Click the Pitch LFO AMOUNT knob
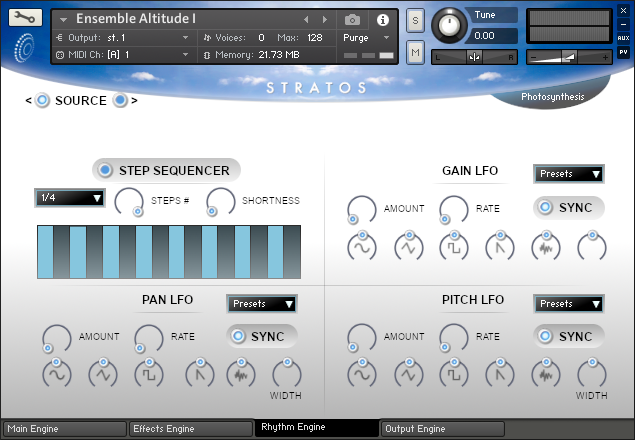The width and height of the screenshot is (635, 440). [362, 338]
